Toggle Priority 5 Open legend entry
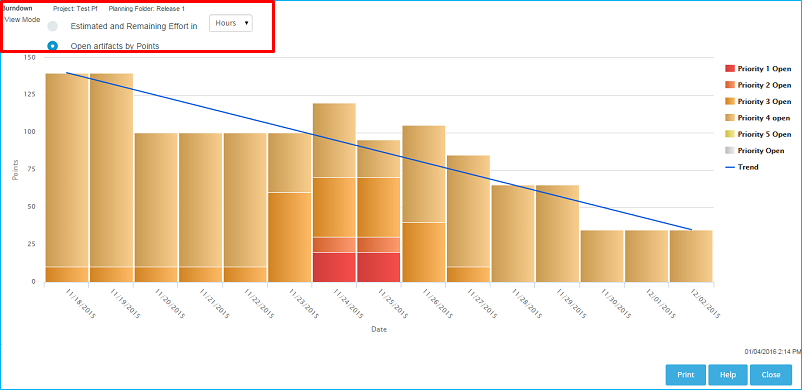802x390 pixels. click(x=758, y=134)
